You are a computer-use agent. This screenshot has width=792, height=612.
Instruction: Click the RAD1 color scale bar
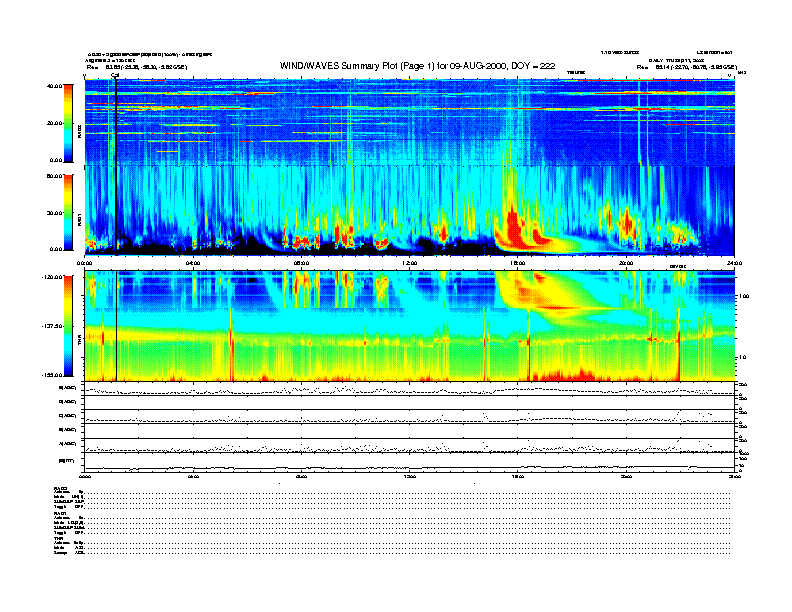pos(68,213)
